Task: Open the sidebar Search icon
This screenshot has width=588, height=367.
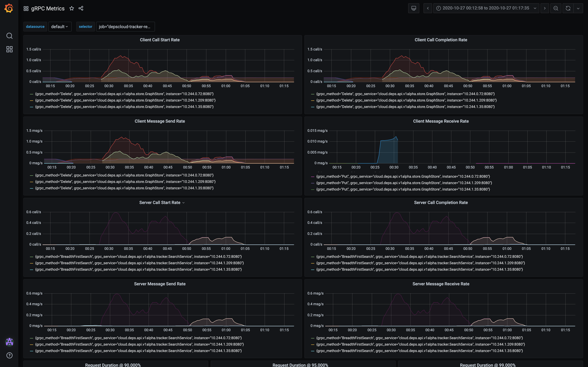Action: pos(9,36)
